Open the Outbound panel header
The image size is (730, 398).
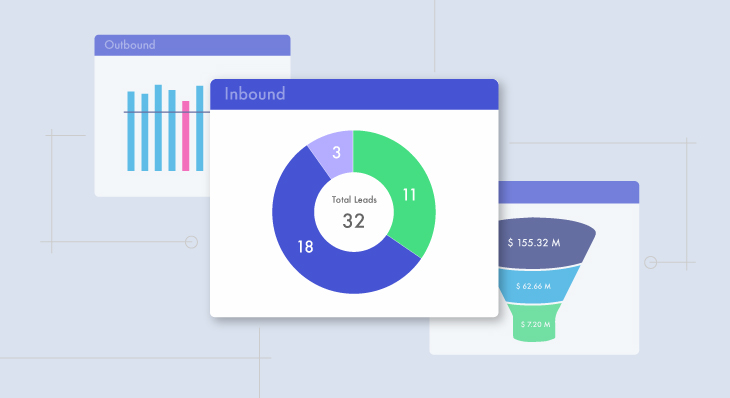point(192,45)
